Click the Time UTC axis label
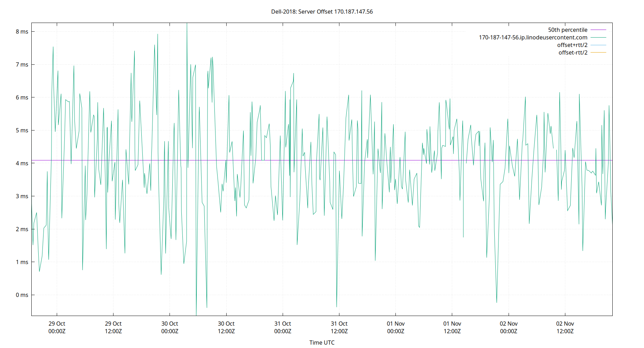 [322, 342]
